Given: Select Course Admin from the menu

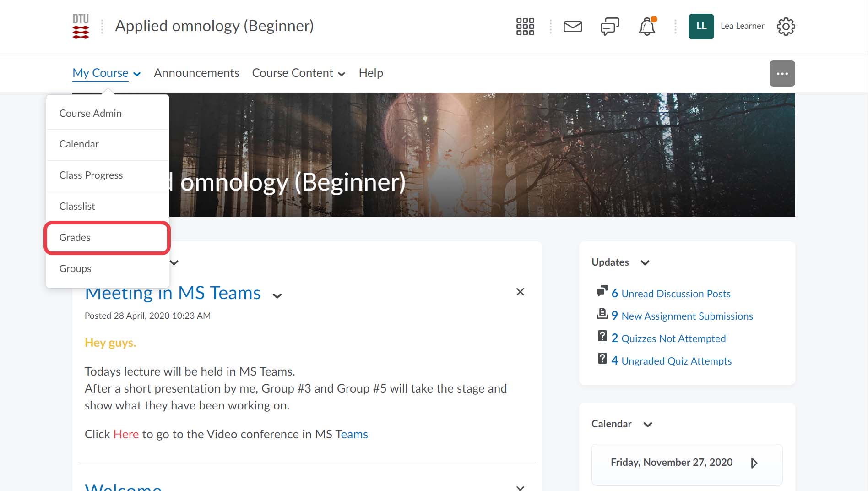Looking at the screenshot, I should 108,113.
